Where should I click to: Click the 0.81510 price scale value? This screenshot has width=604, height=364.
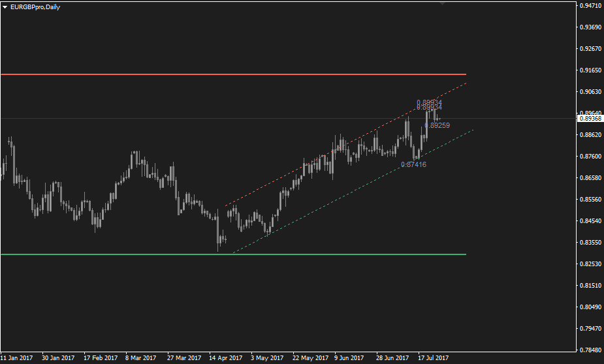coord(590,286)
